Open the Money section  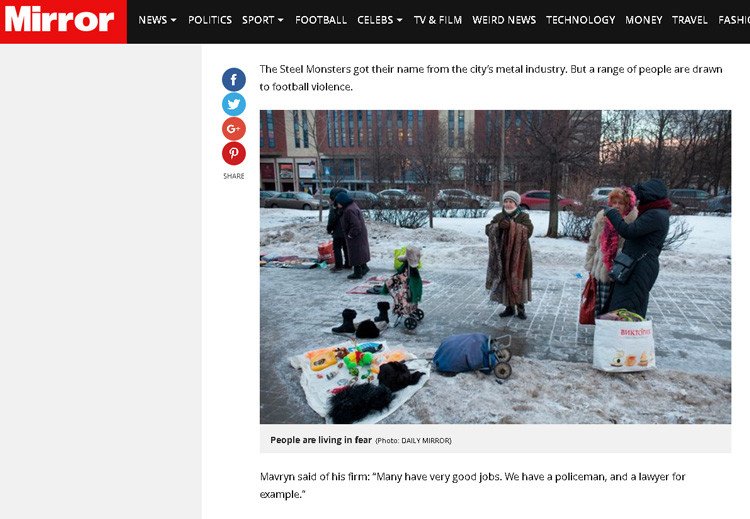[x=643, y=20]
